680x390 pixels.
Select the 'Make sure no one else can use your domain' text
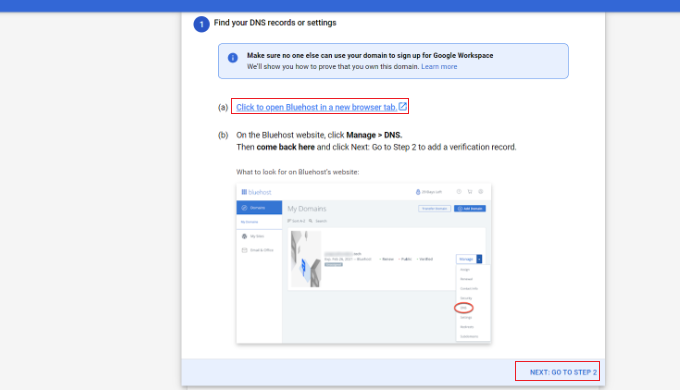tap(370, 56)
